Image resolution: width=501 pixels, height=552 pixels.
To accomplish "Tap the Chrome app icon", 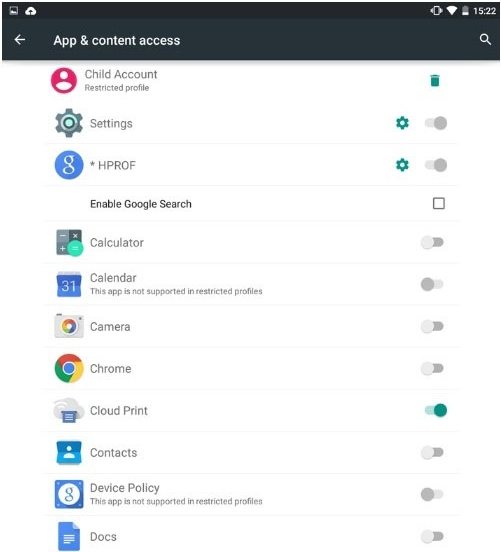I will [x=69, y=368].
